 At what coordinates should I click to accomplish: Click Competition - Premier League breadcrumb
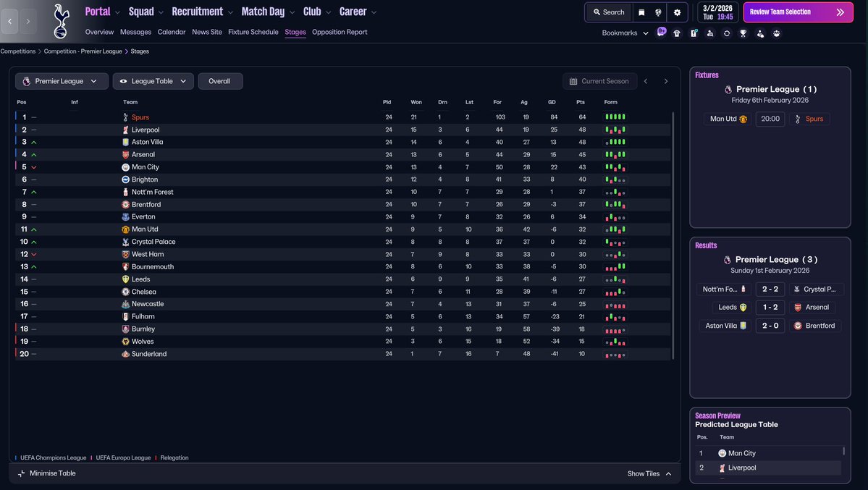tap(83, 51)
